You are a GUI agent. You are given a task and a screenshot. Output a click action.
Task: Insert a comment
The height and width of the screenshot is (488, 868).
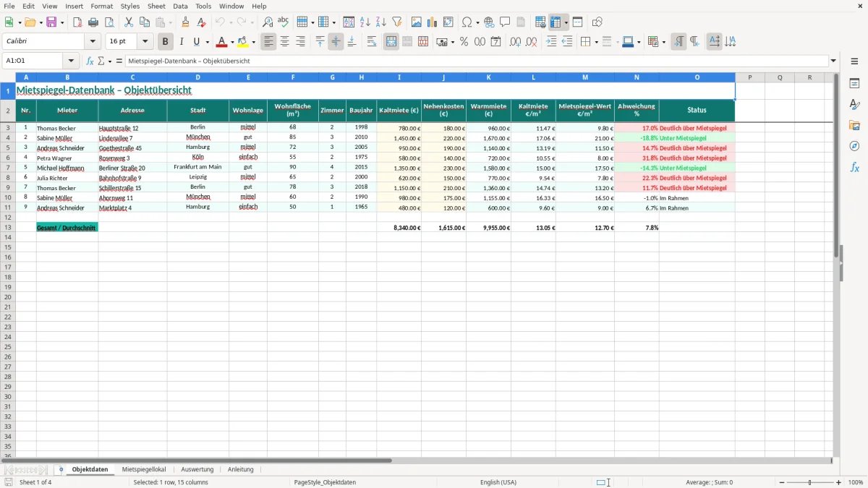point(505,22)
